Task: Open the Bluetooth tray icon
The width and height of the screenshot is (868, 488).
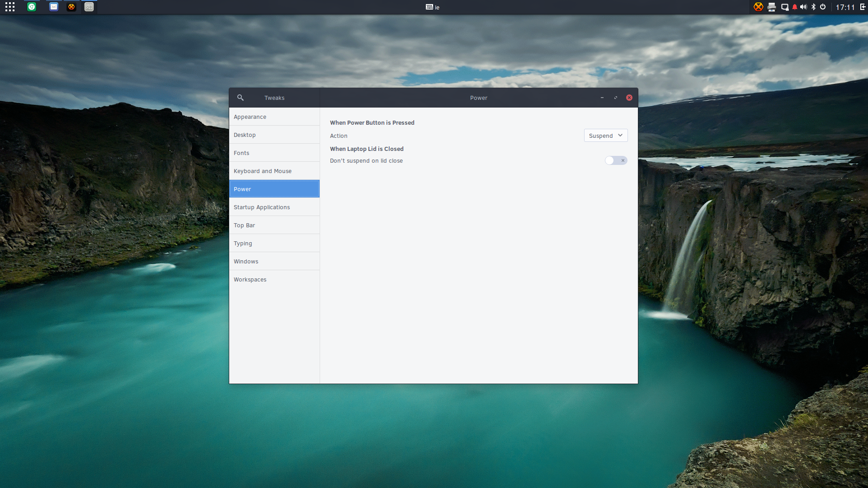Action: pyautogui.click(x=813, y=7)
